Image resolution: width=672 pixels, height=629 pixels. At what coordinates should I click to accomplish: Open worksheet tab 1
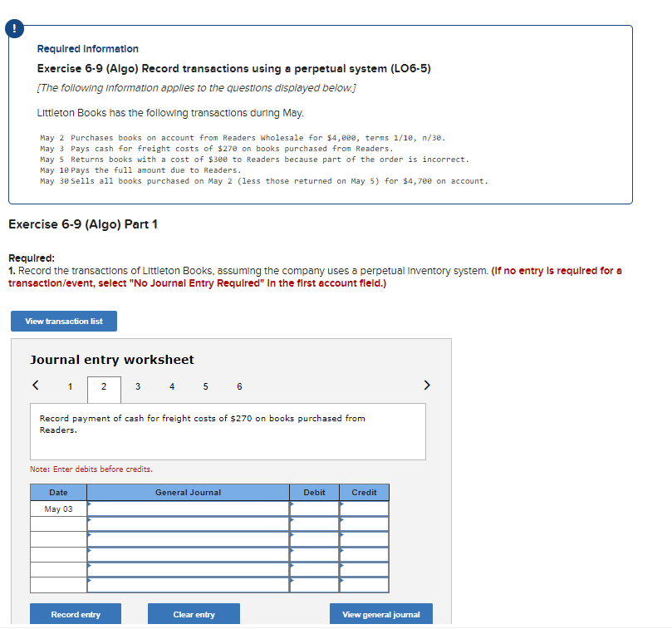[x=70, y=386]
